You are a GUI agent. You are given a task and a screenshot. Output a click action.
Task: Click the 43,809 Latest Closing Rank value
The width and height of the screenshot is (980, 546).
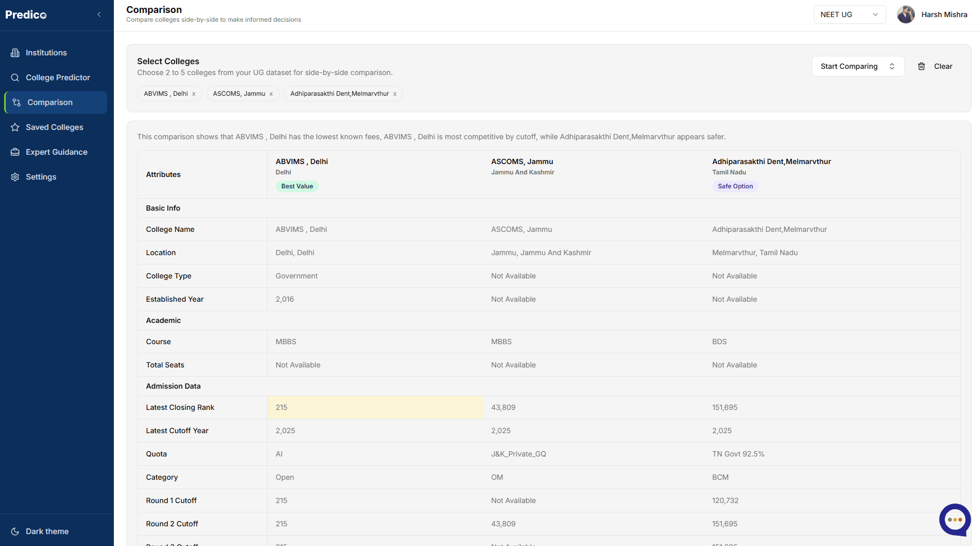[x=503, y=407]
